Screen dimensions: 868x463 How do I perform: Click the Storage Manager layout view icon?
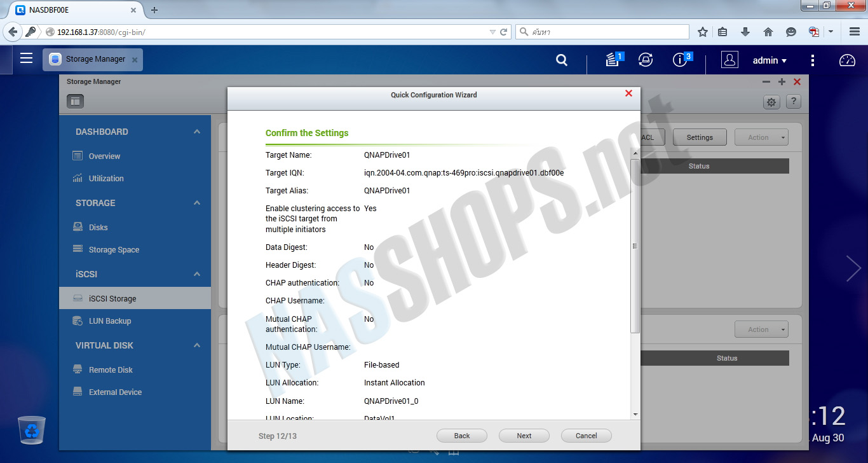point(76,101)
